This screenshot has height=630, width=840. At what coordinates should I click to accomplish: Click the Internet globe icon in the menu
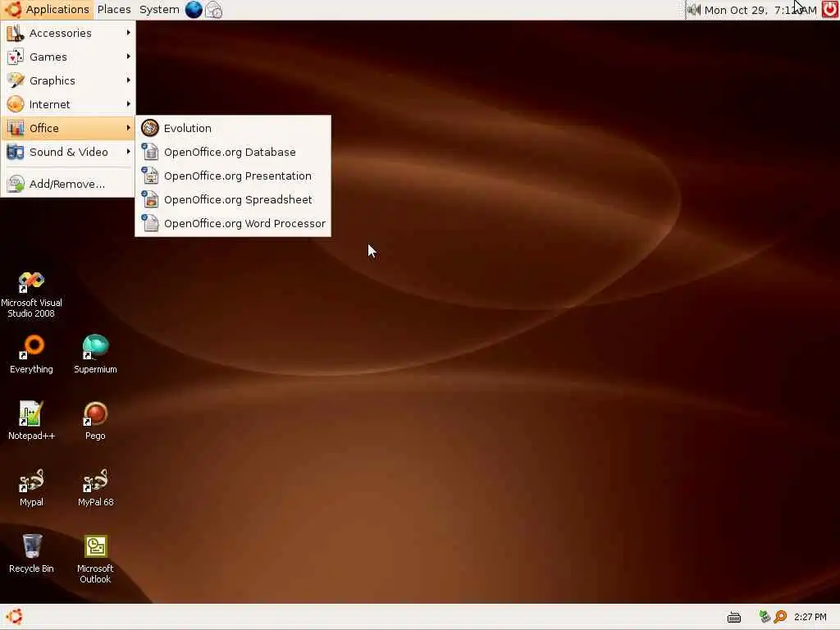click(x=15, y=104)
